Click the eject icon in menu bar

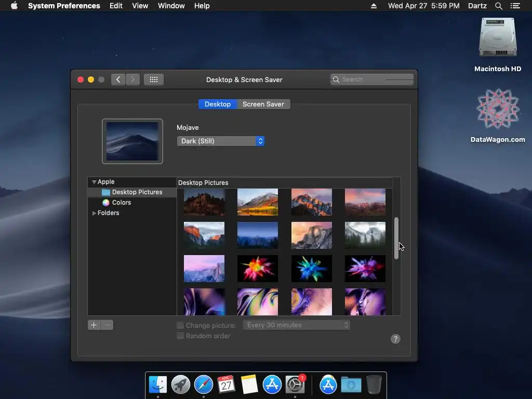tap(374, 6)
